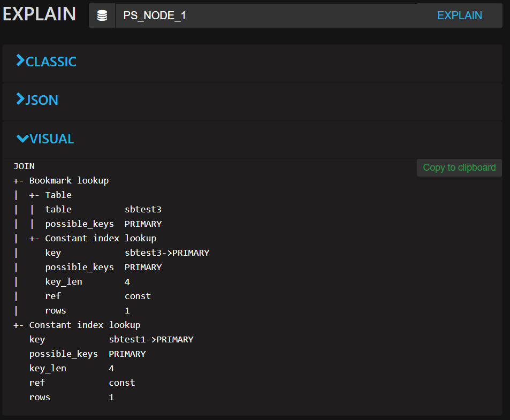Click the sbtest3 table name value
510x420 pixels.
coord(143,210)
